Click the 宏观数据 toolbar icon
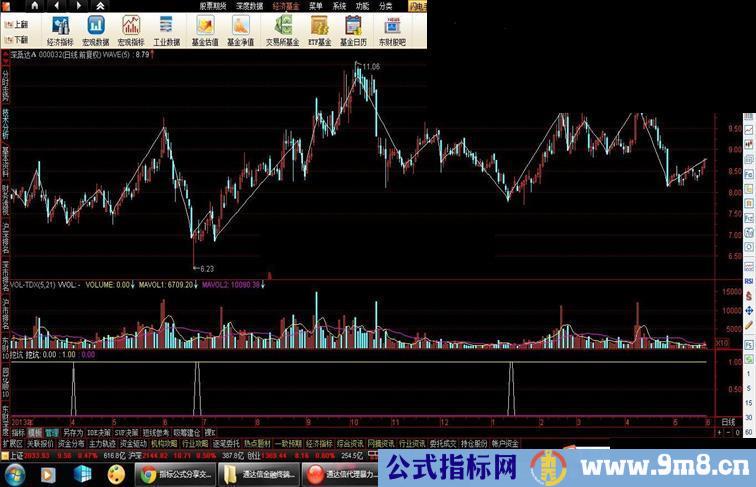 97,29
